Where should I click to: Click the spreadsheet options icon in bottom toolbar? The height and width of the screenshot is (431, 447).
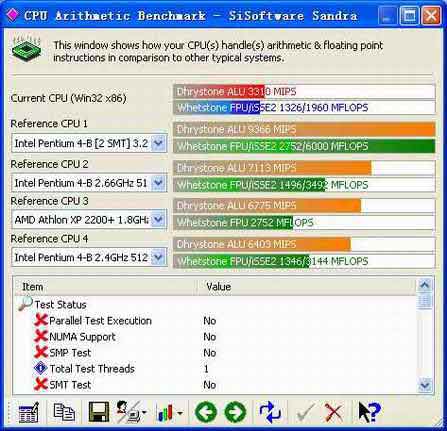[29, 412]
